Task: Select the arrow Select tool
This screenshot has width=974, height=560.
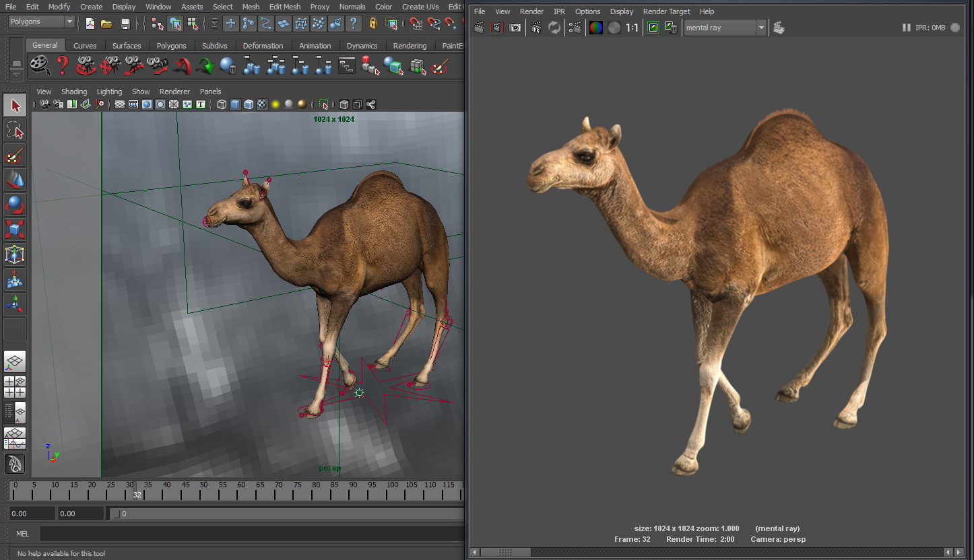Action: tap(15, 106)
